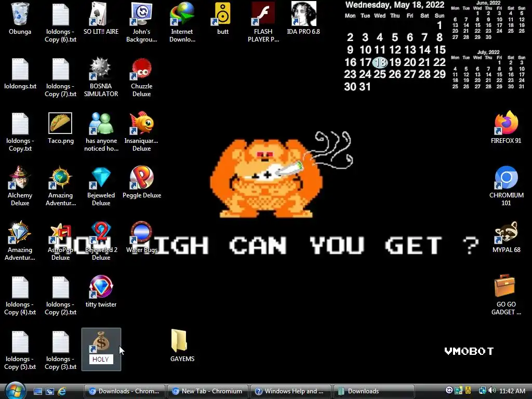532x399 pixels.
Task: Click the volume speaker tray icon
Action: (x=492, y=391)
